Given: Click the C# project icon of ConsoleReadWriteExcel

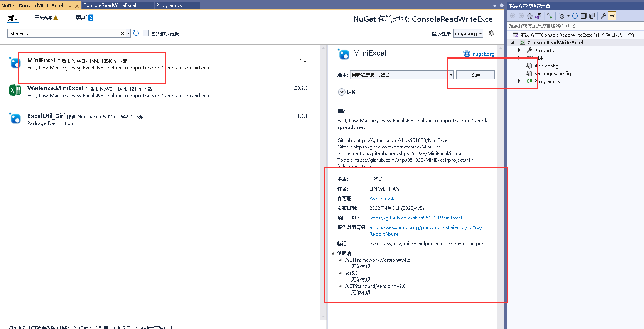Looking at the screenshot, I should pyautogui.click(x=523, y=43).
